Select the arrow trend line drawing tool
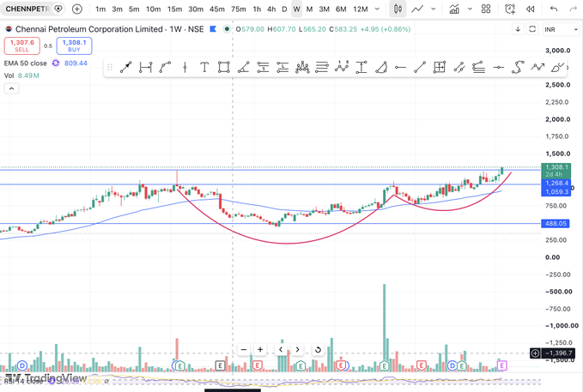The height and width of the screenshot is (392, 583). point(125,67)
